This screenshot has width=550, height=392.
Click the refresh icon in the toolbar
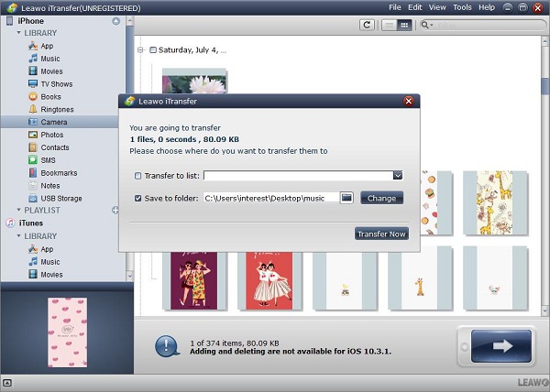[x=367, y=25]
